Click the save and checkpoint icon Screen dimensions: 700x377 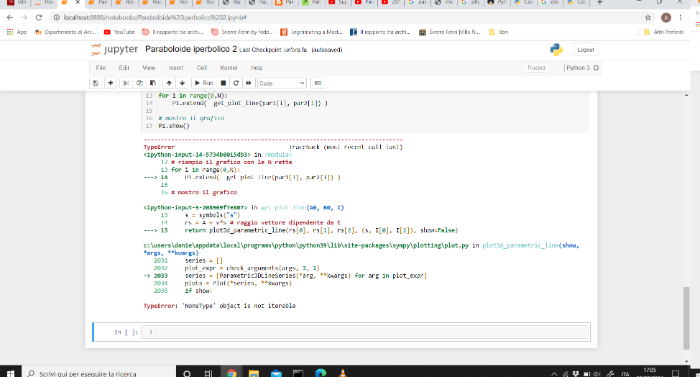point(96,83)
